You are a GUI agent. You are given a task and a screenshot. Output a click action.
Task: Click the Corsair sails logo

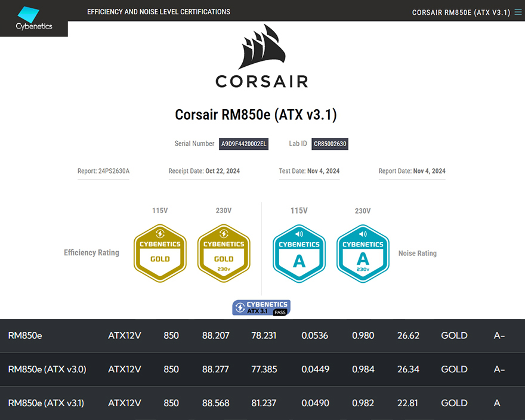point(262,47)
